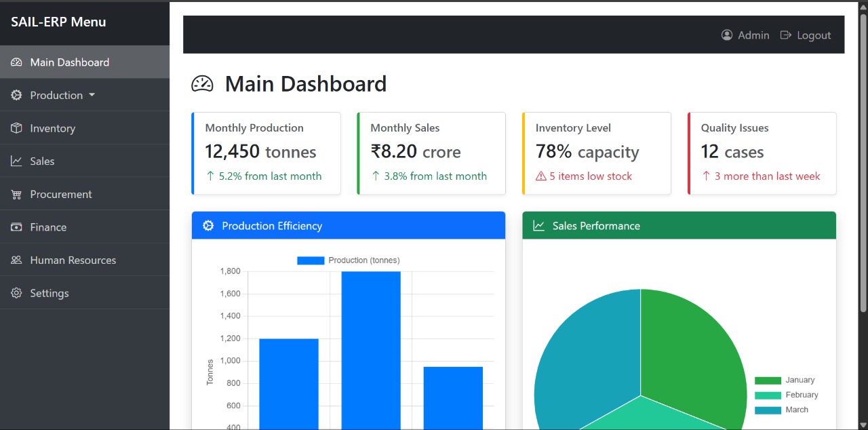The height and width of the screenshot is (430, 868).
Task: Click the Quality Issues card label
Action: (735, 128)
